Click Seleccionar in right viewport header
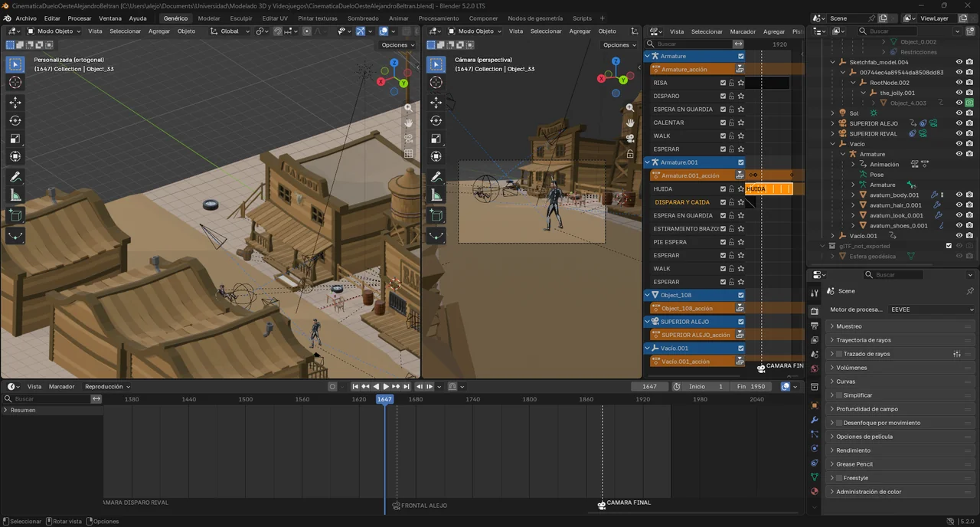980x527 pixels. (546, 31)
